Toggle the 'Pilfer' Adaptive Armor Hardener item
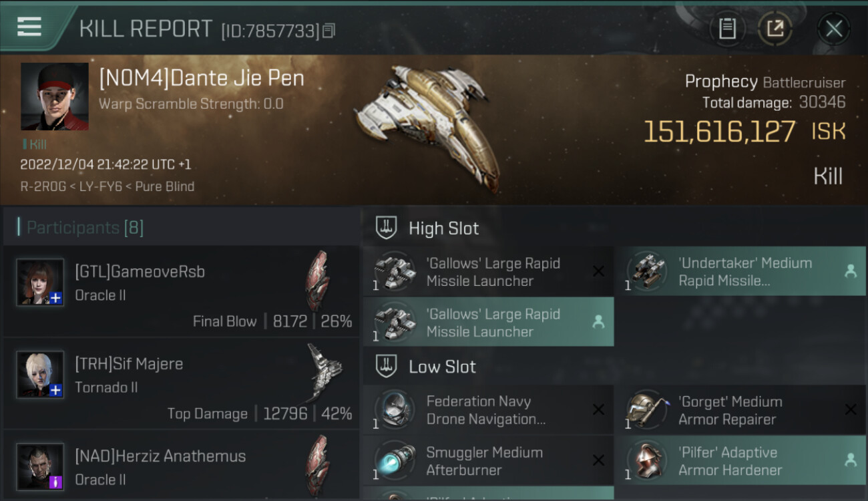868x501 pixels. pos(740,460)
